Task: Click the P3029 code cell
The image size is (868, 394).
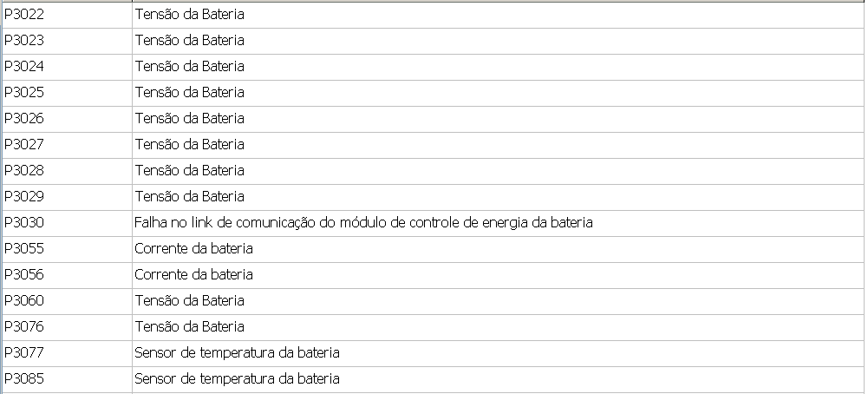Action: pos(24,197)
